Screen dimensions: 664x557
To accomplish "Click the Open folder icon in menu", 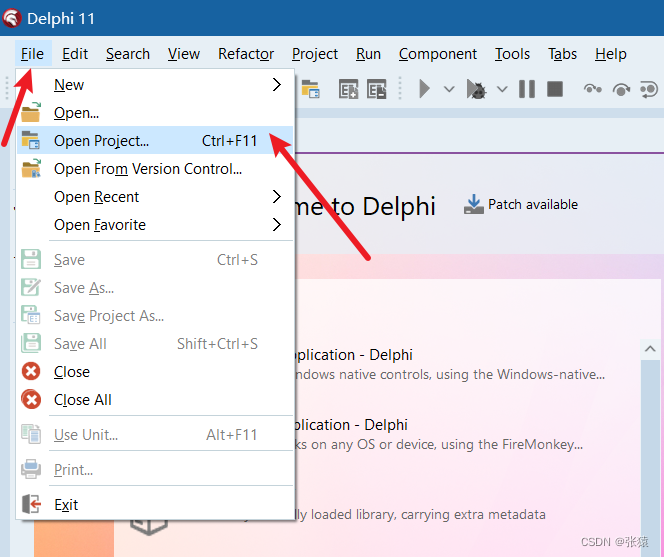I will point(31,112).
